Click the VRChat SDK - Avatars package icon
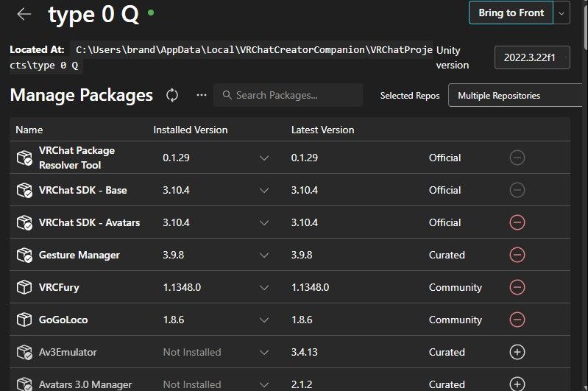 click(x=24, y=222)
